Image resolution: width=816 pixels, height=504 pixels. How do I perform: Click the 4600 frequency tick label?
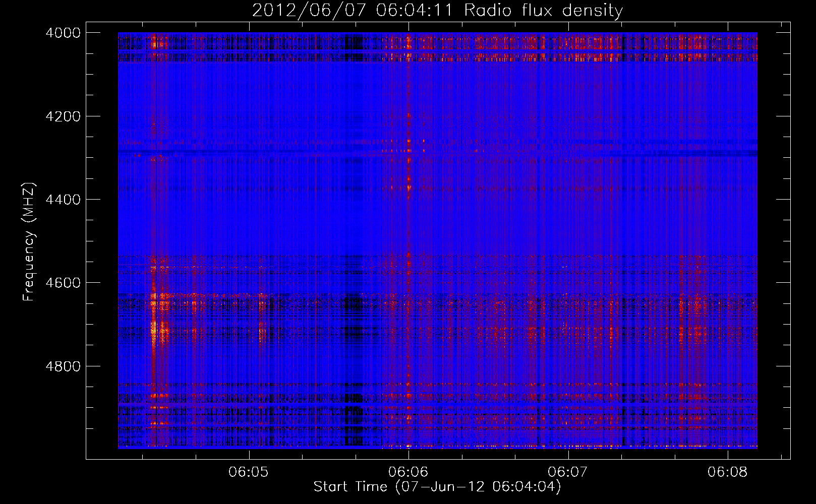pyautogui.click(x=63, y=283)
